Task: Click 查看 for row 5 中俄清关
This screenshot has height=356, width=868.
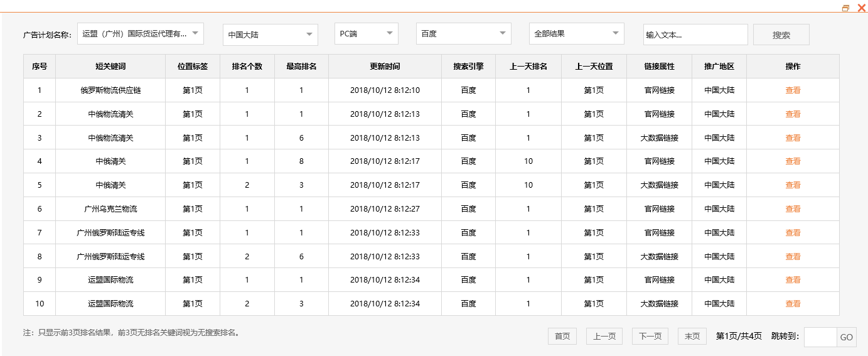Action: (793, 185)
